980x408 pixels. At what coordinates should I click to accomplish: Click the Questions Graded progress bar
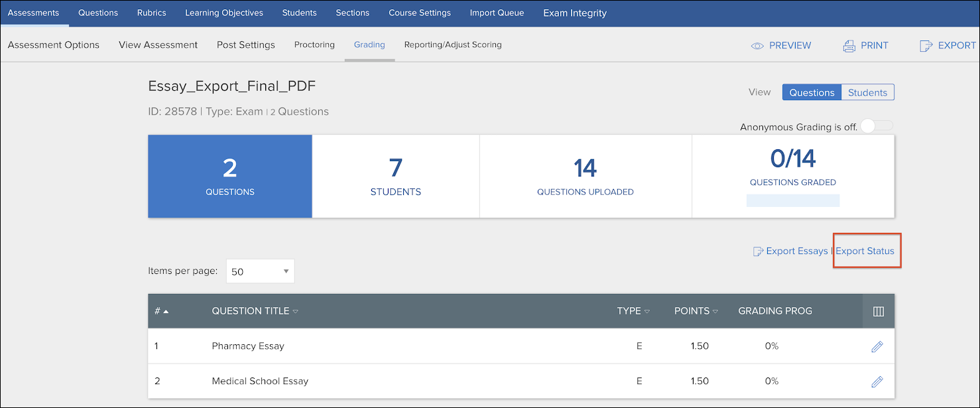(x=793, y=200)
